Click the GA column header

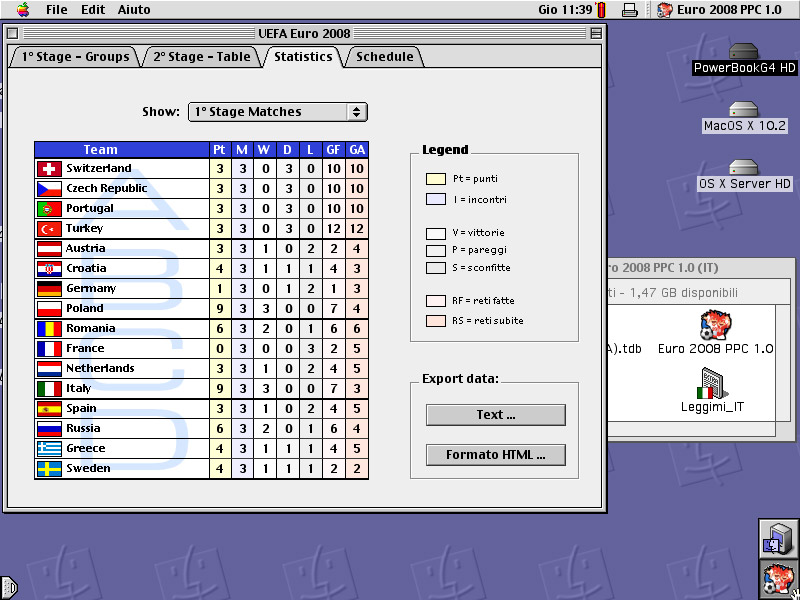[357, 150]
